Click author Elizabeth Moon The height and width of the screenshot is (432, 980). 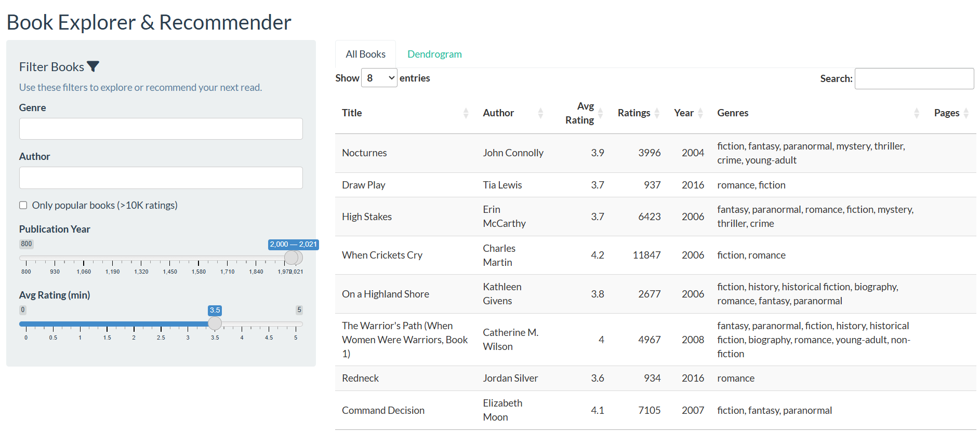click(502, 410)
